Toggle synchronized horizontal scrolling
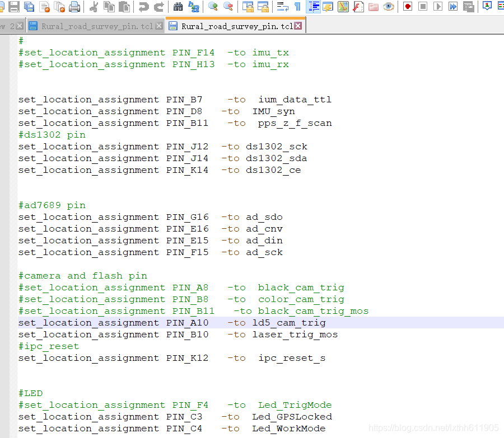Image resolution: width=504 pixels, height=438 pixels. pos(263,6)
